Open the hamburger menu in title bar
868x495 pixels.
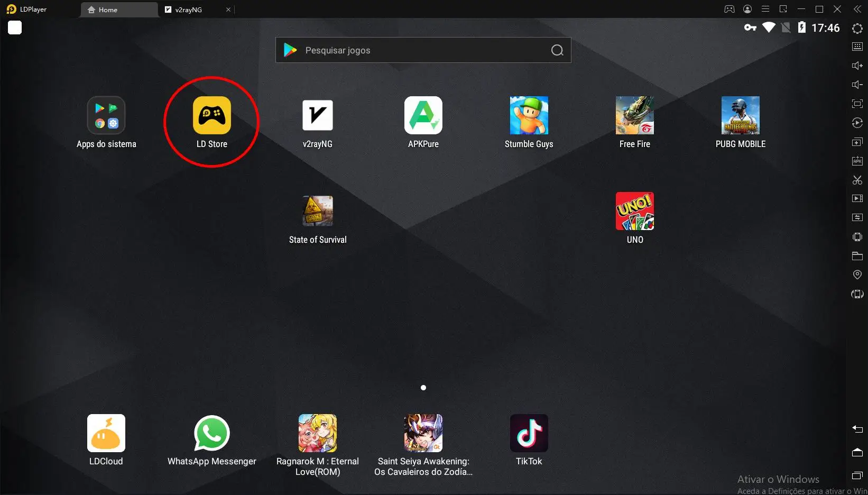(x=765, y=9)
